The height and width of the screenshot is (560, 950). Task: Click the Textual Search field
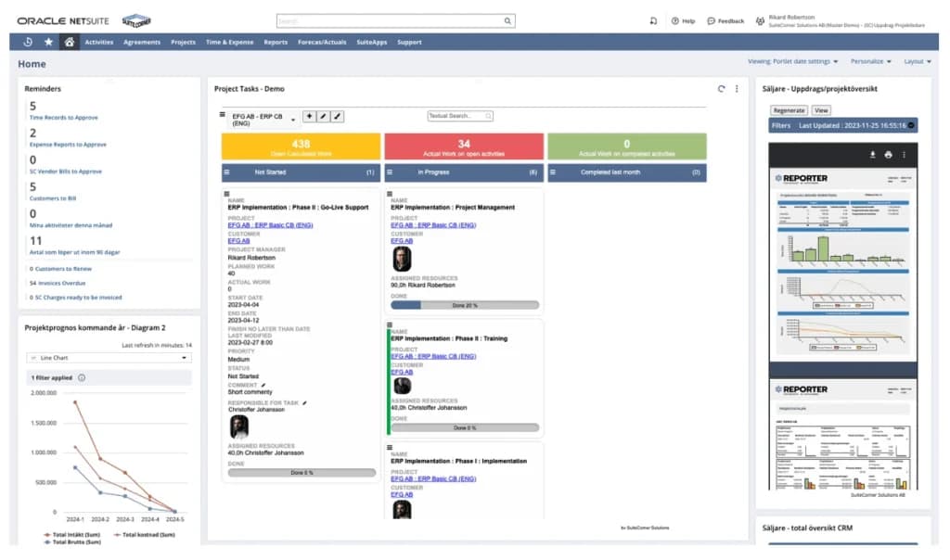(x=460, y=116)
